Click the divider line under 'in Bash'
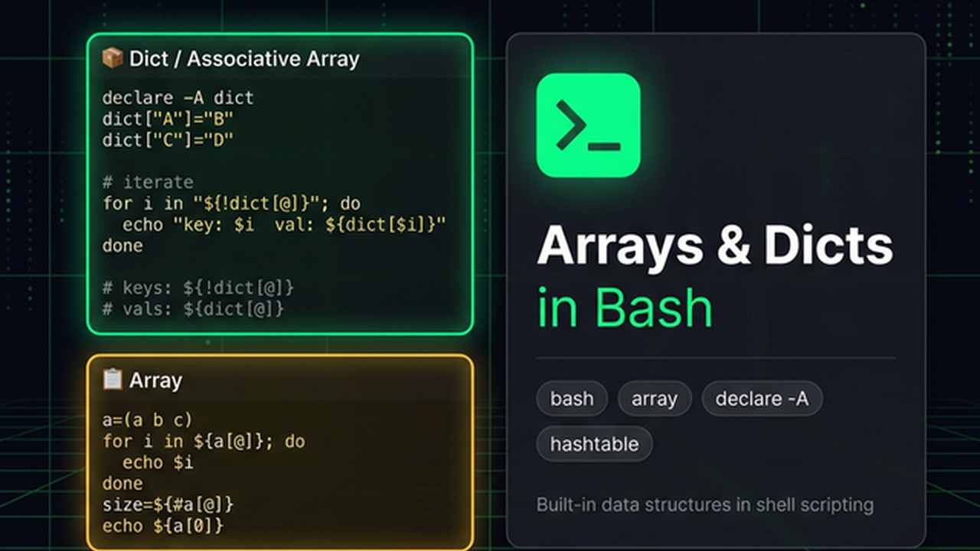This screenshot has width=980, height=551. click(x=716, y=356)
